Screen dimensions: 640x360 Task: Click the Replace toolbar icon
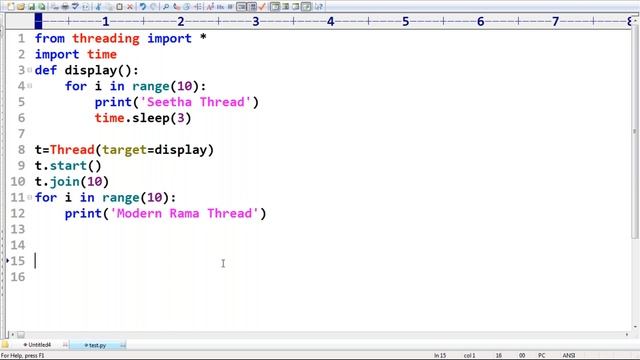pyautogui.click(x=176, y=7)
